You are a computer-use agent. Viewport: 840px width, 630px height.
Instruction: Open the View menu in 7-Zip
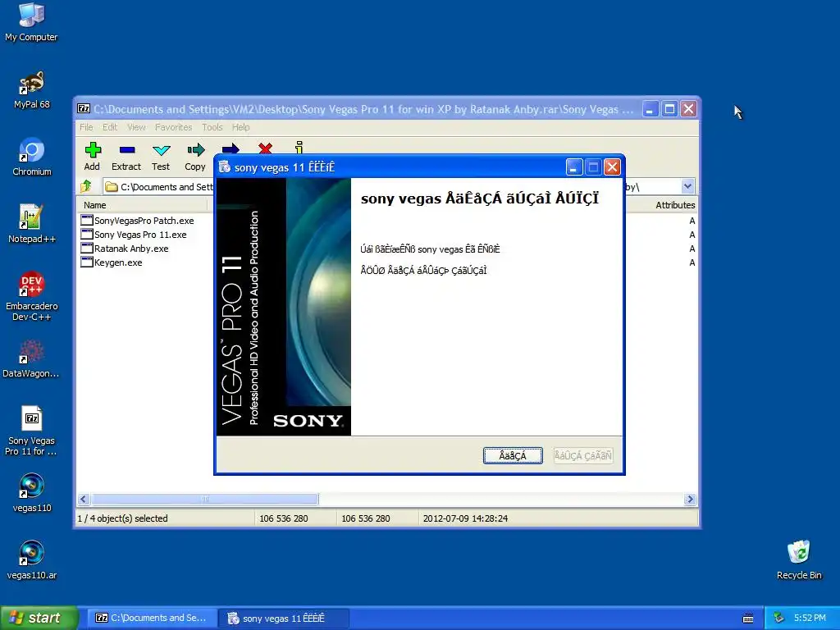pos(136,127)
